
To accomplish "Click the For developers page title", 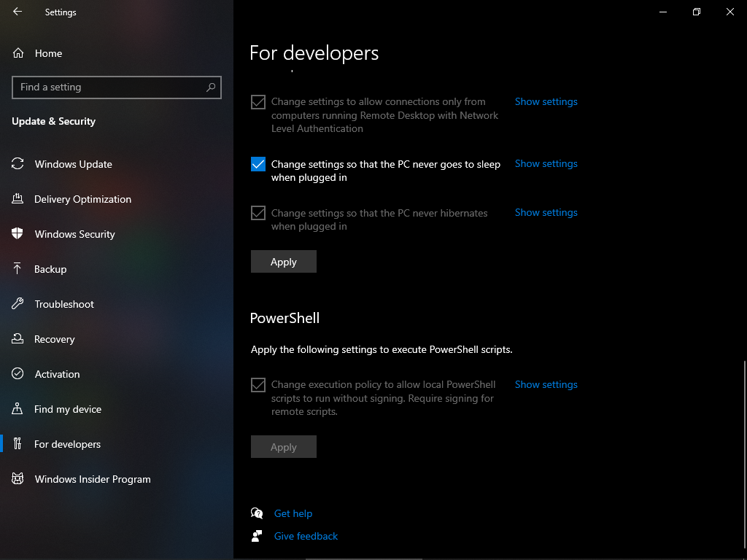I will [x=314, y=52].
